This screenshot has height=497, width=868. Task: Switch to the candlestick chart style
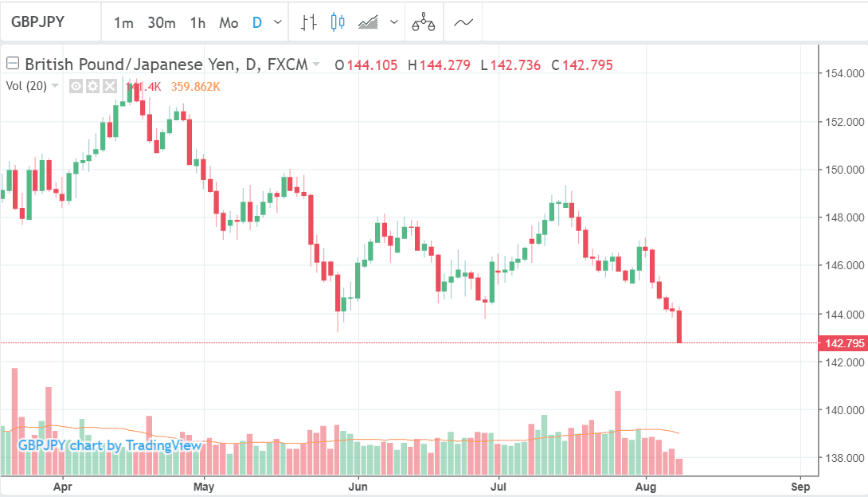pos(338,22)
